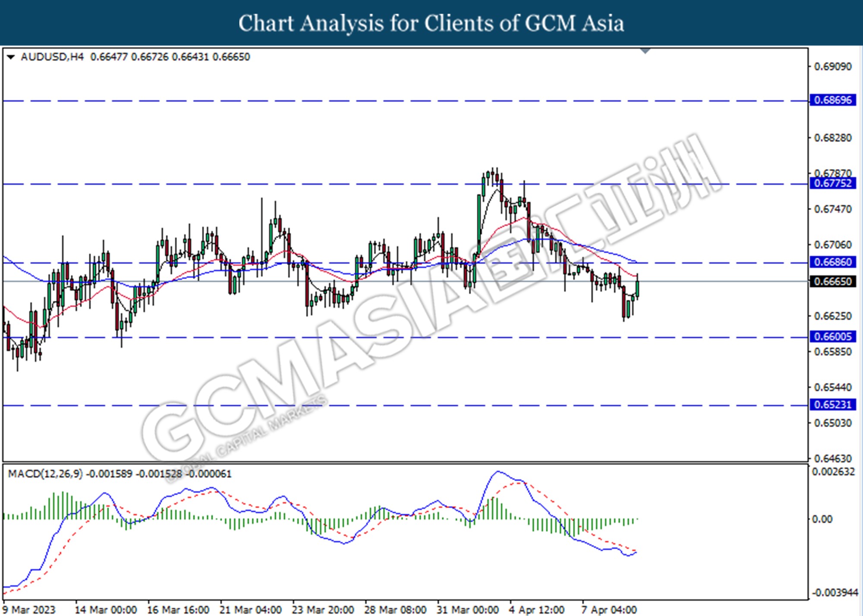This screenshot has width=863, height=616.
Task: Click the 23 Mar 20:00 time label
Action: tap(323, 610)
